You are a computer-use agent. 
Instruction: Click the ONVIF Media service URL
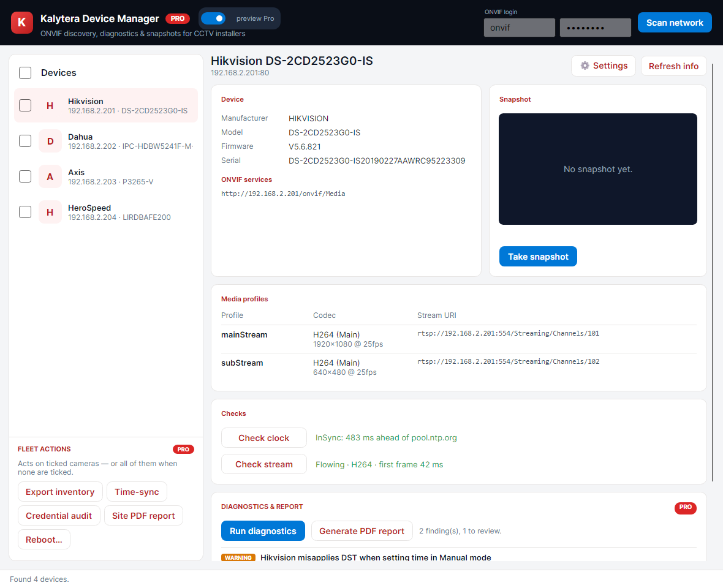283,194
